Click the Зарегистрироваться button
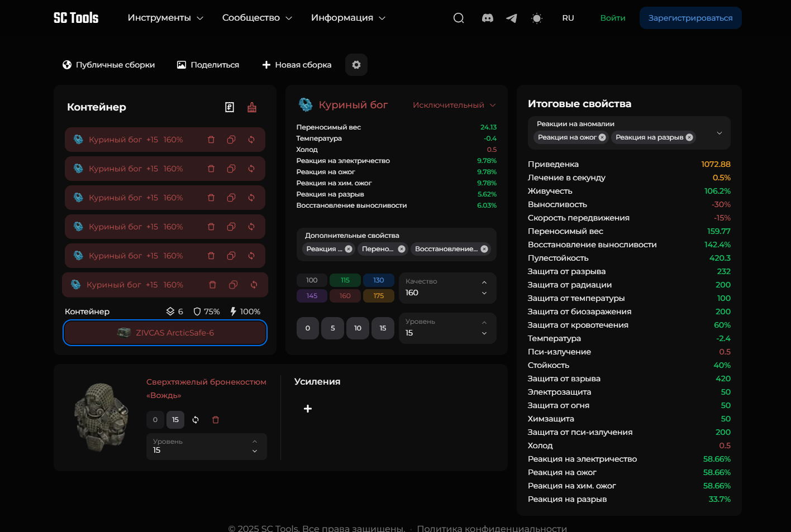 pos(690,18)
